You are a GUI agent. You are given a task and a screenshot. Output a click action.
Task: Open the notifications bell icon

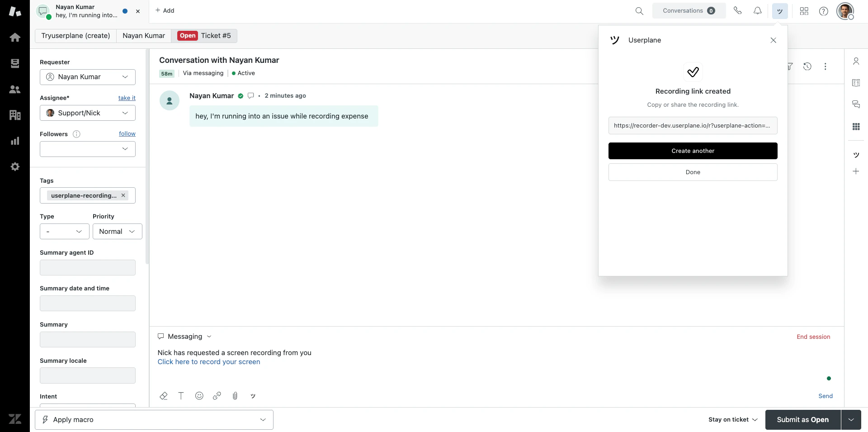(757, 10)
